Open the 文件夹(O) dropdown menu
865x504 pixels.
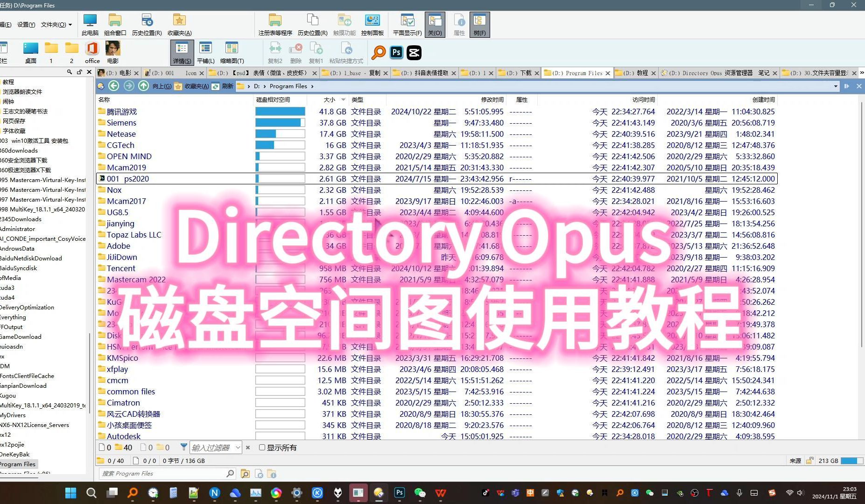(56, 24)
